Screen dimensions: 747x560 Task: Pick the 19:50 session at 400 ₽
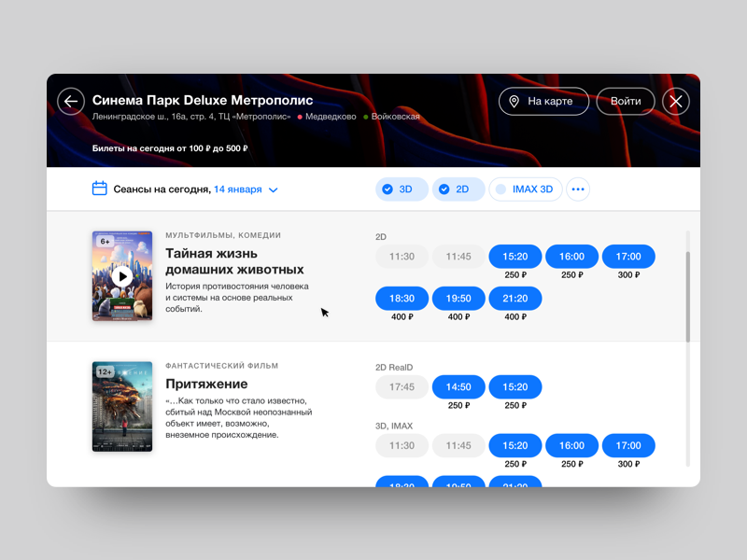pos(458,299)
